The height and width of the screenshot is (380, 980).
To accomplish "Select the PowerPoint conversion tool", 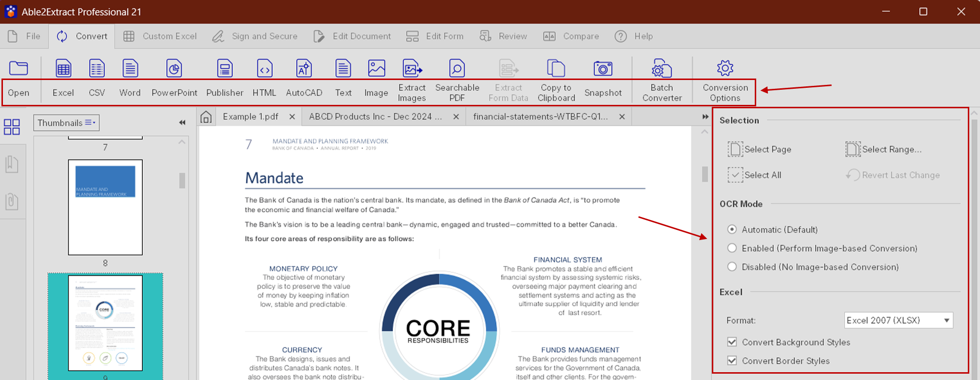I will coord(174,69).
